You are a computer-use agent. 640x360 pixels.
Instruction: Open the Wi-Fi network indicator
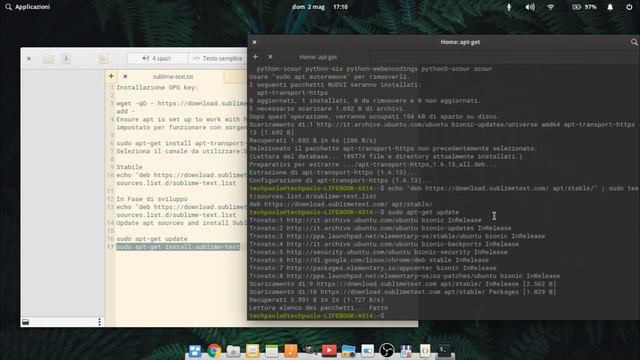(x=551, y=7)
